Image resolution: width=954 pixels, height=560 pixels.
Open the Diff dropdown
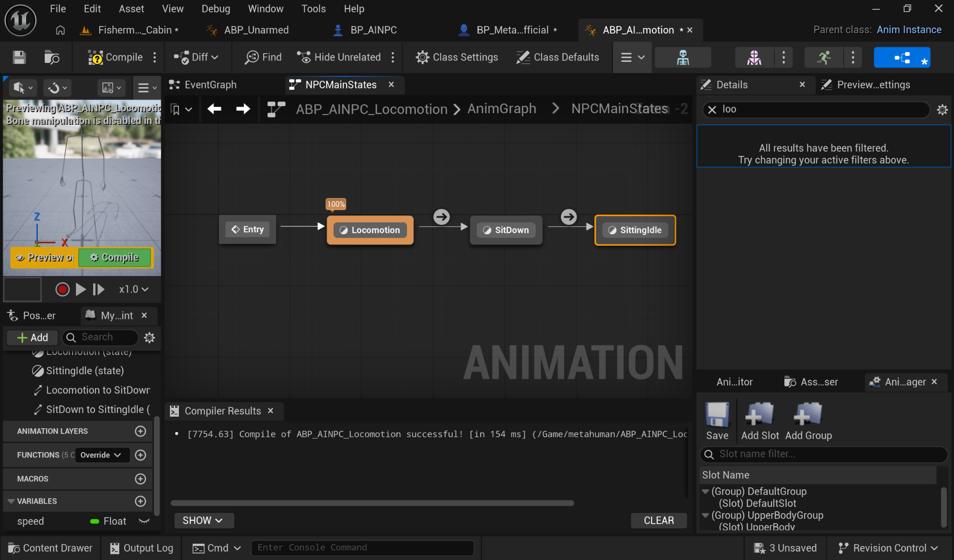(x=196, y=57)
